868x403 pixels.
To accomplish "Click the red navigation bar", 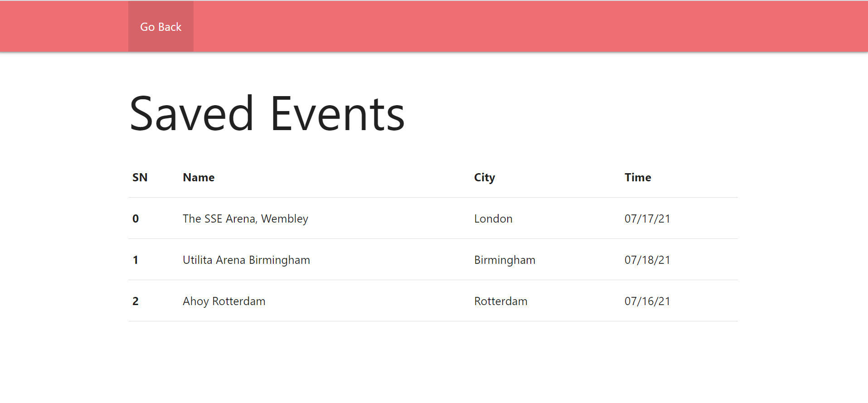I will click(x=499, y=26).
